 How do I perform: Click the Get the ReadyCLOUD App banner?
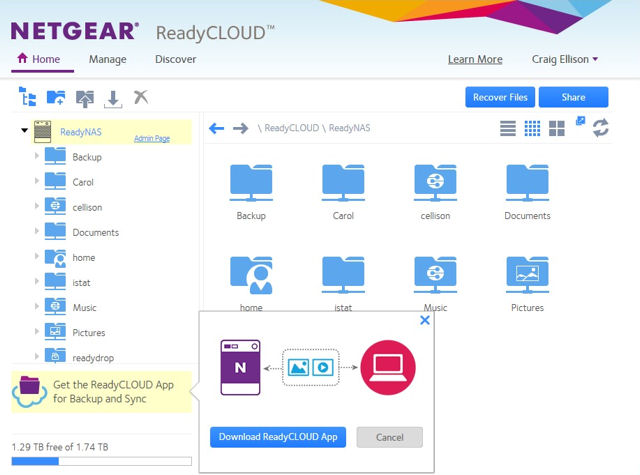pos(102,392)
